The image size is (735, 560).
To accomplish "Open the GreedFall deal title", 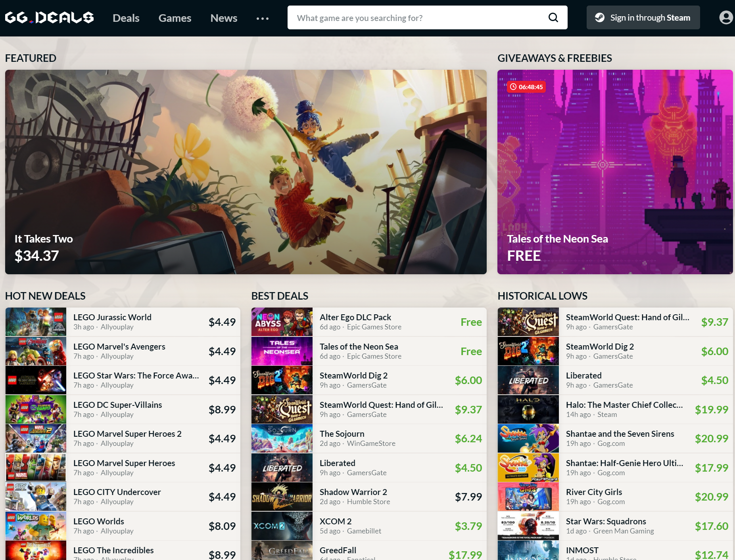I will 338,550.
